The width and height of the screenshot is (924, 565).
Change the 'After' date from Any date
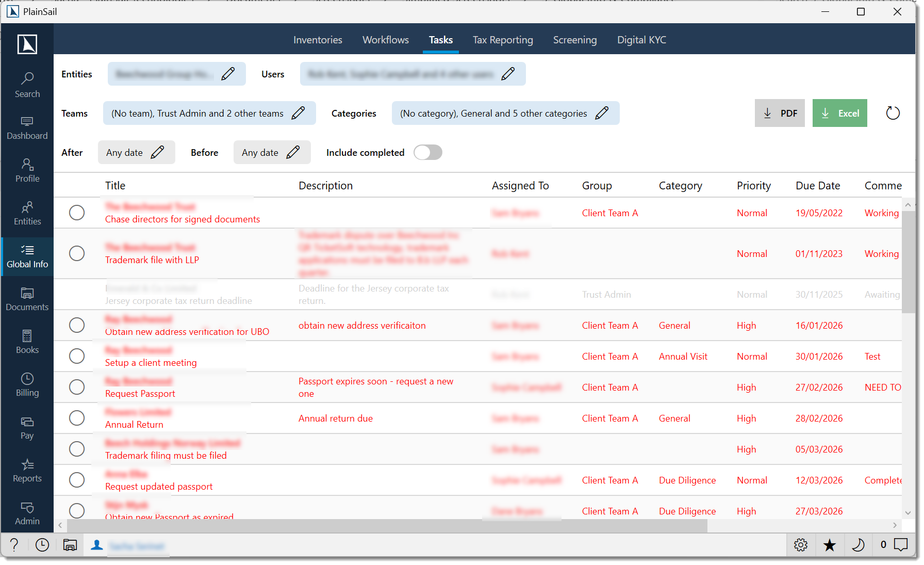pyautogui.click(x=157, y=152)
